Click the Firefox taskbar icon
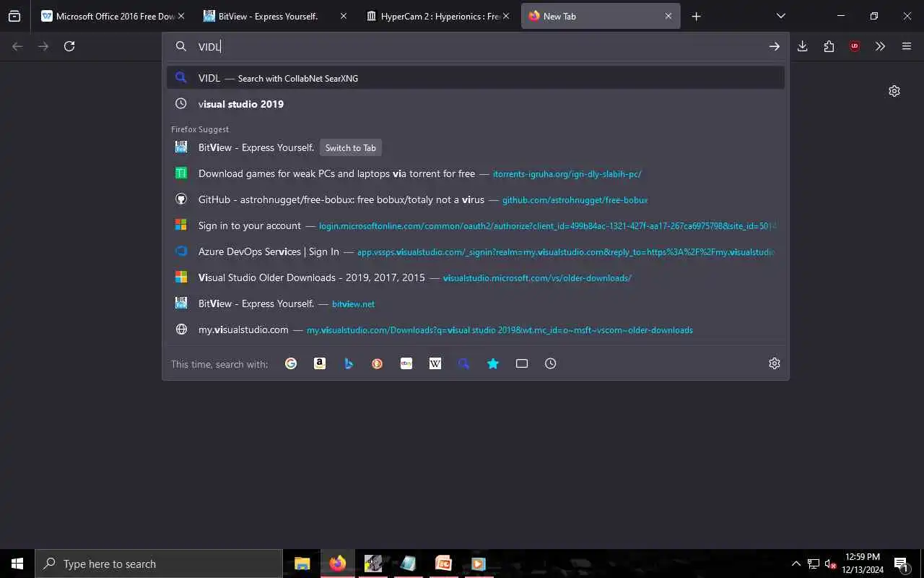This screenshot has width=924, height=578. coord(338,564)
